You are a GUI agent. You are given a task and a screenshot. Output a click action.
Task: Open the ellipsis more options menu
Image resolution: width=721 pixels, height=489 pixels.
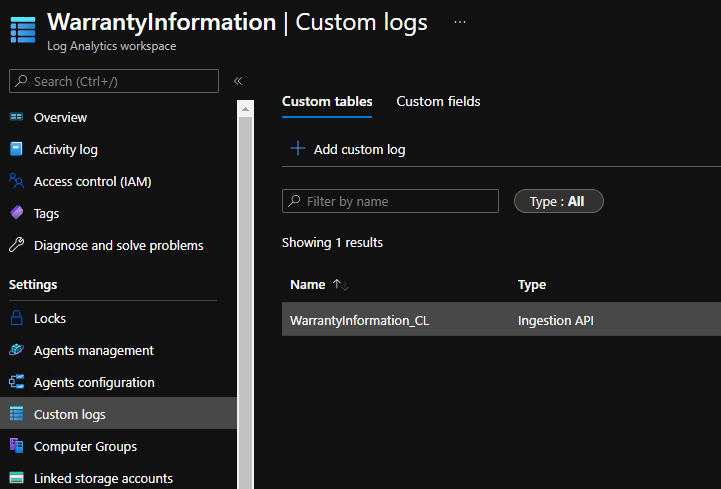point(460,21)
